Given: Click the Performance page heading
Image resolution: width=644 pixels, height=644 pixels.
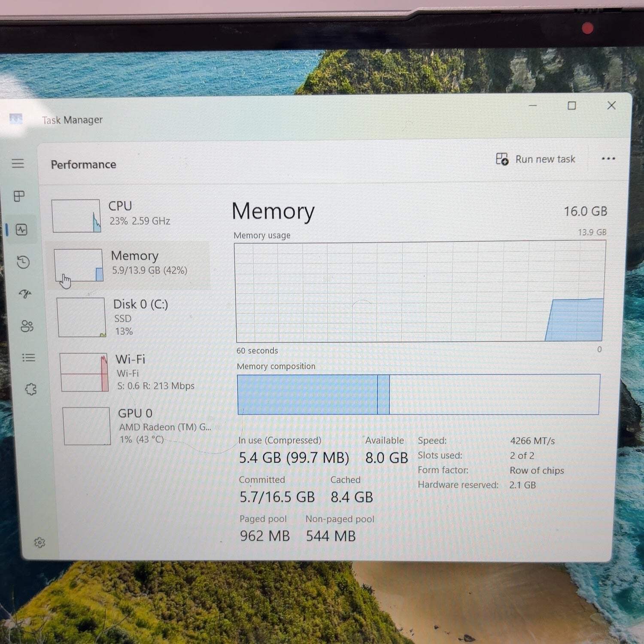Looking at the screenshot, I should coord(83,164).
